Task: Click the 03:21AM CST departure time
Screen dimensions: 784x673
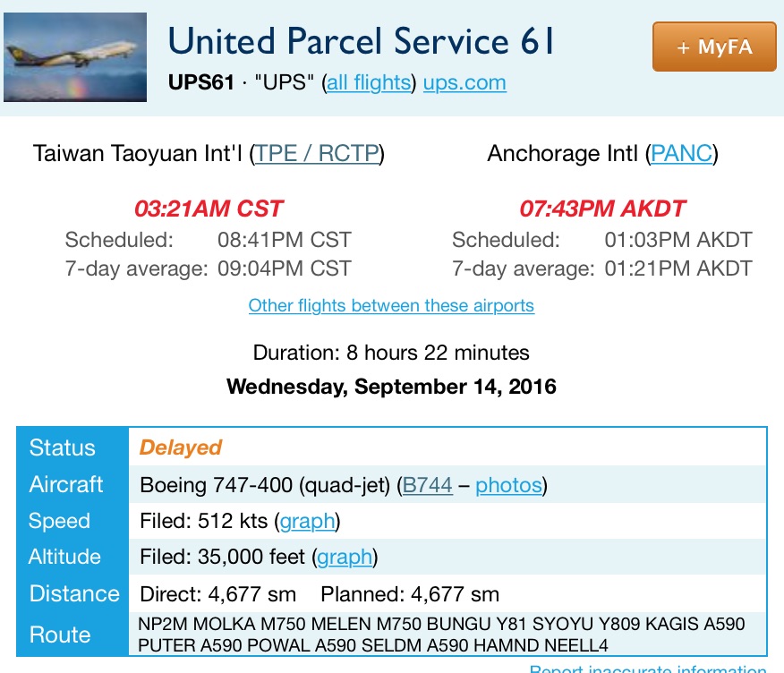Action: tap(209, 209)
